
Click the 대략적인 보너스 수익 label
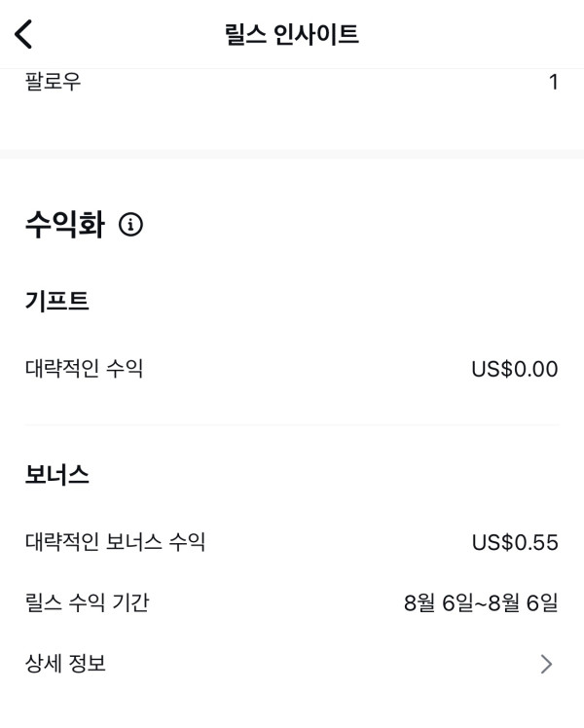pos(115,542)
